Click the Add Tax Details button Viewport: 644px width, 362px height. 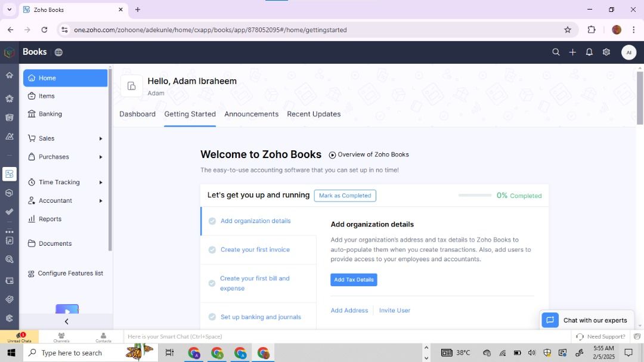pos(354,280)
